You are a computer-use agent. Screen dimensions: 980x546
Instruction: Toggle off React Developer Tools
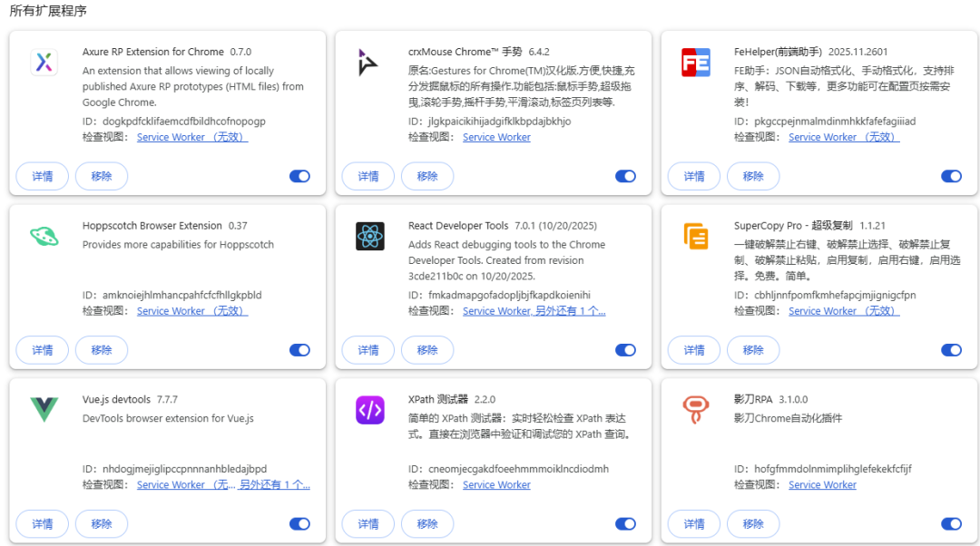(x=625, y=350)
